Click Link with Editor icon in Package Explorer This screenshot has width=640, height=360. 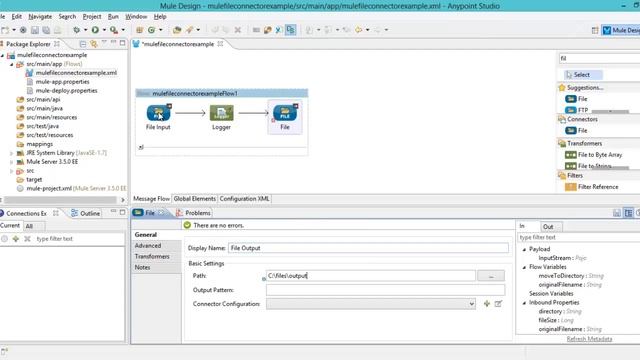point(94,44)
